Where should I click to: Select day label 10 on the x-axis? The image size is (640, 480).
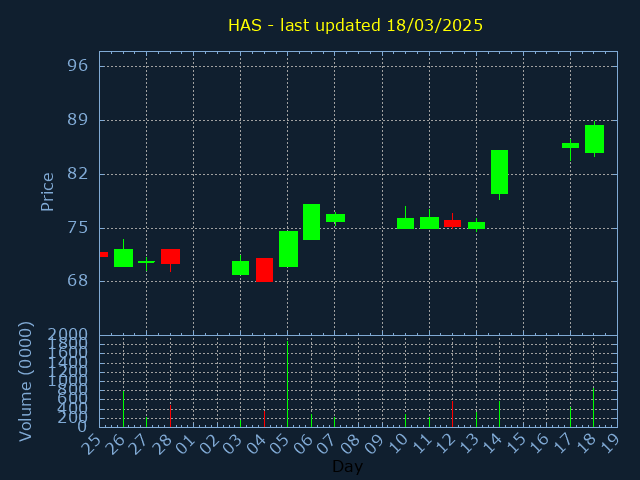tap(398, 444)
